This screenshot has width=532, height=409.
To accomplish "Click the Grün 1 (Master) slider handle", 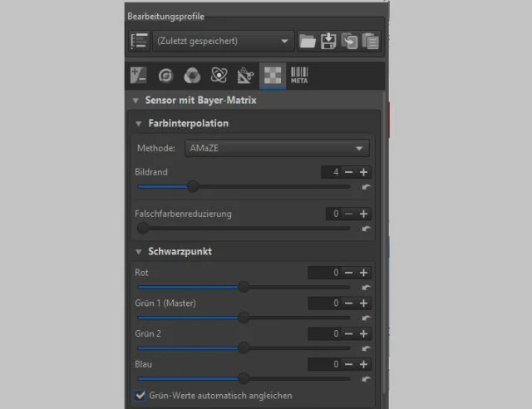I will click(x=244, y=318).
